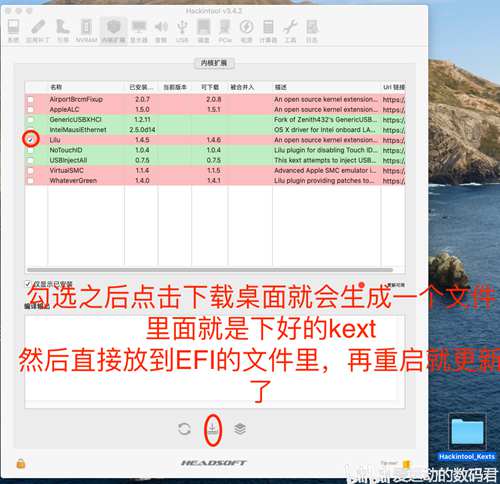Click the orange lock icon
Viewport: 500px width, 484px height.
tap(21, 463)
